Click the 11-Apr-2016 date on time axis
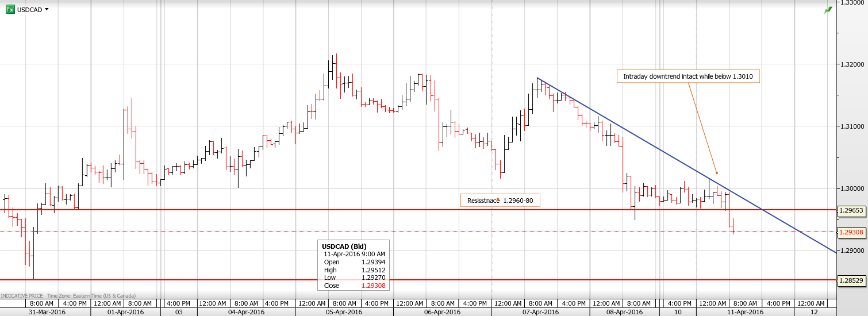868x316 pixels. coord(746,312)
